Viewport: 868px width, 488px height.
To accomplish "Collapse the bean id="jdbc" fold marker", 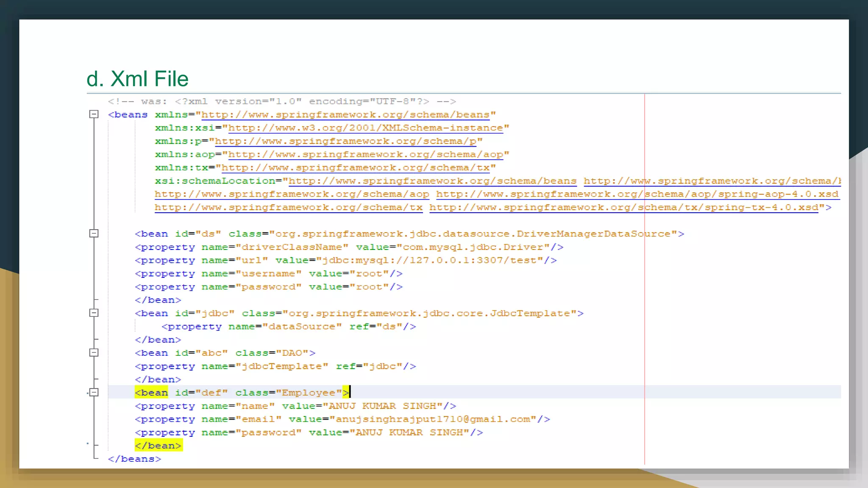I will pyautogui.click(x=94, y=313).
